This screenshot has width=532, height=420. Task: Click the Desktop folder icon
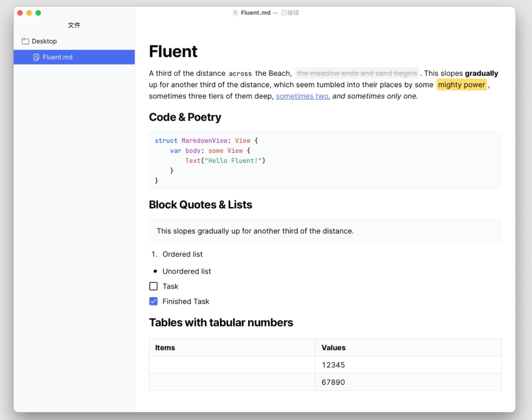click(25, 41)
